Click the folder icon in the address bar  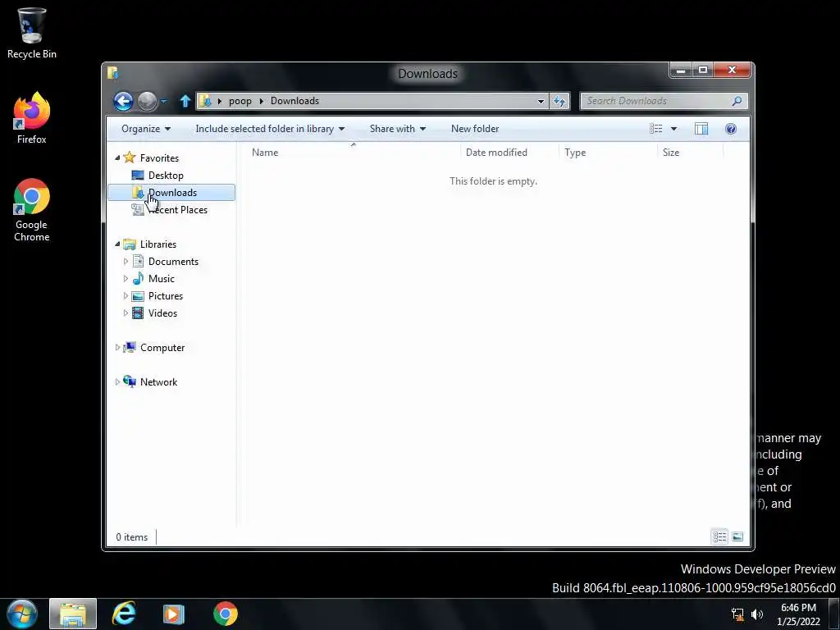pyautogui.click(x=204, y=101)
